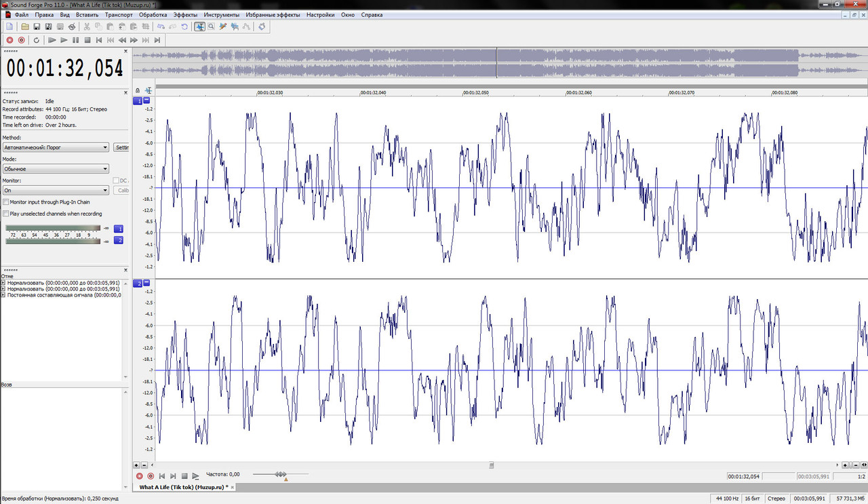Click the overview waveform bar at top
Viewport: 868px width, 504px height.
point(500,63)
